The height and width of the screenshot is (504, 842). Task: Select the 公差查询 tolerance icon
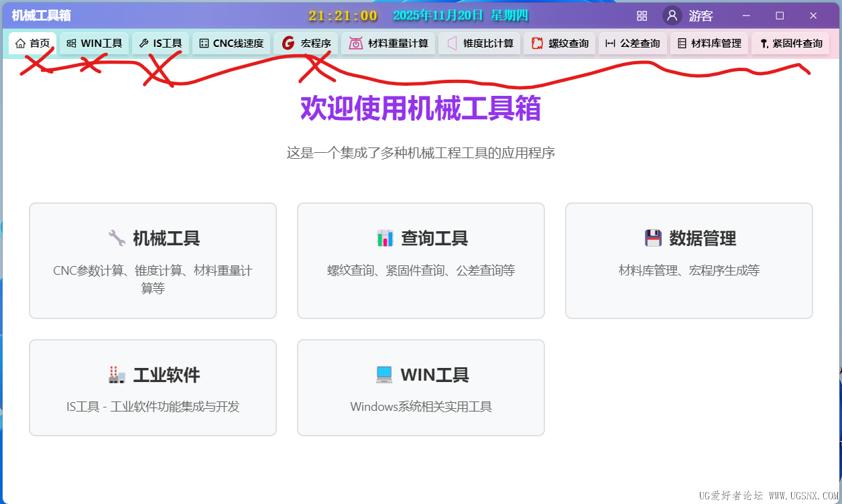click(x=610, y=43)
